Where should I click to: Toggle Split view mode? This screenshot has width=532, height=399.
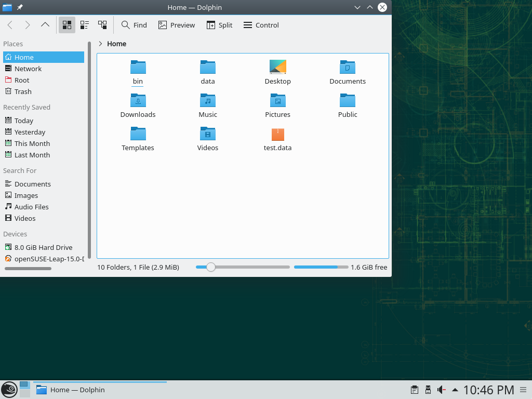219,25
